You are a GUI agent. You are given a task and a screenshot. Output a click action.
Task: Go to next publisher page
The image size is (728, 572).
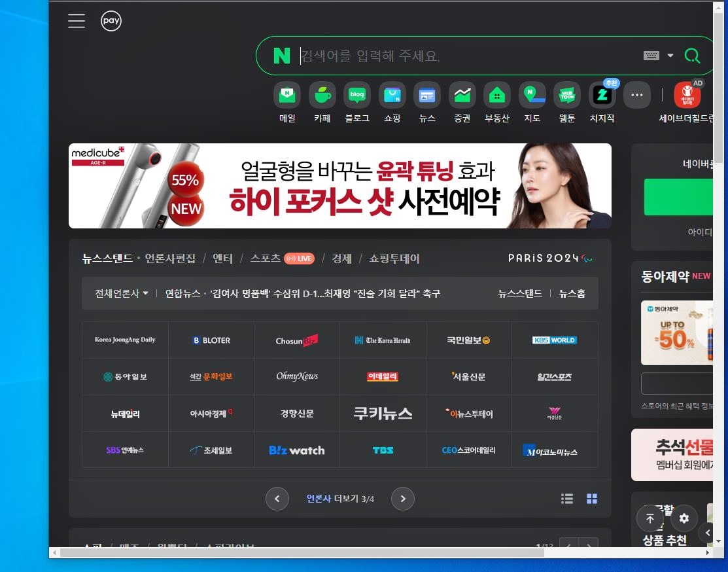point(403,499)
